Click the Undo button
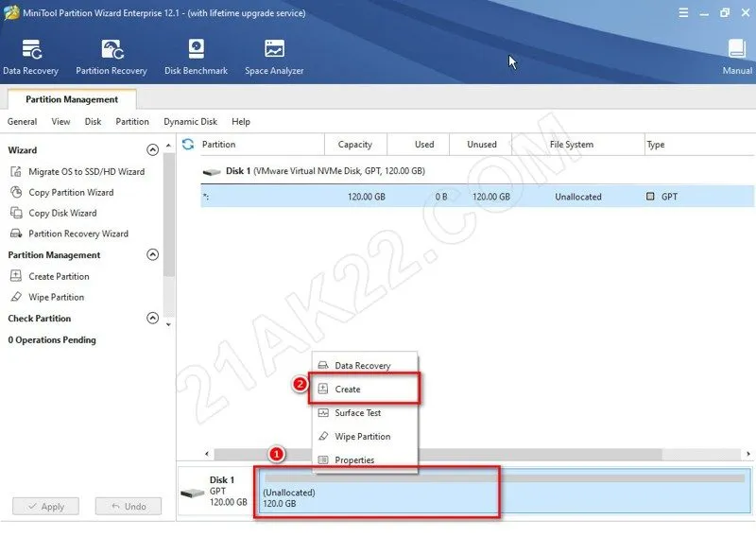Screen dimensions: 756x537 click(129, 507)
